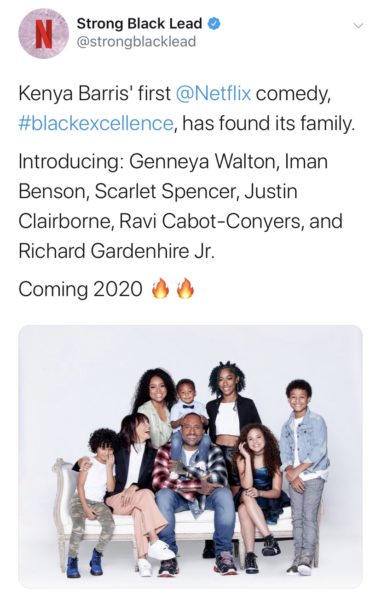Click the "Kenya Barris' first" text
Image resolution: width=381 pixels, height=600 pixels.
[94, 94]
